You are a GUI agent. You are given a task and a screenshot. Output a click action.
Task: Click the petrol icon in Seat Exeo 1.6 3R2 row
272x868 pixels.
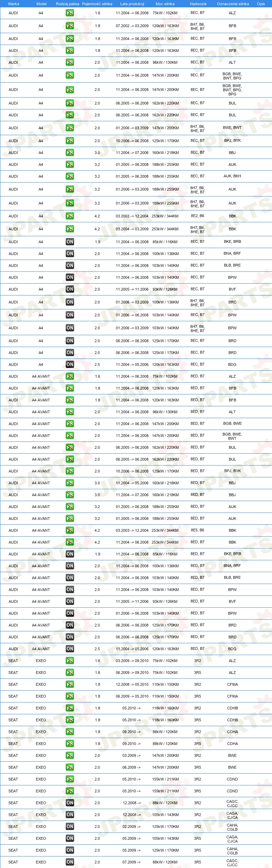[x=70, y=661]
